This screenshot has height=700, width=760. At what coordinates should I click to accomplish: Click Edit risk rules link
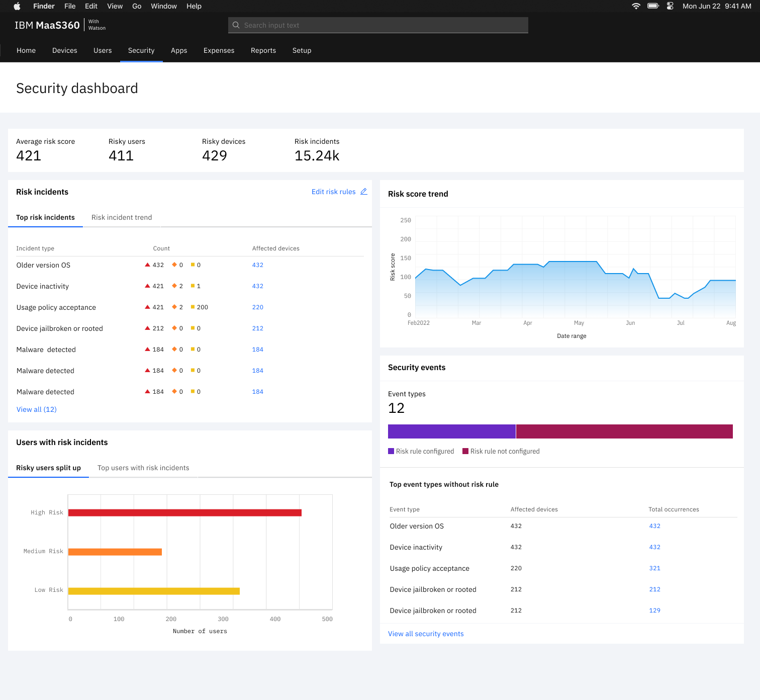pyautogui.click(x=333, y=192)
